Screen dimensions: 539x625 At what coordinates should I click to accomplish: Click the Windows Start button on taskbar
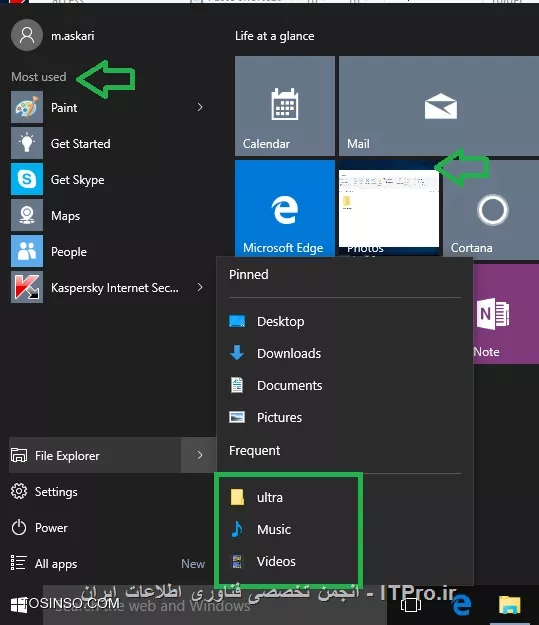19,605
